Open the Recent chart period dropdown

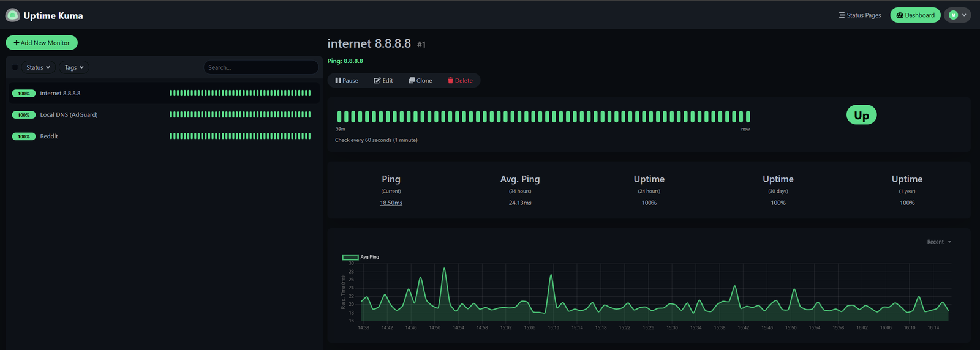point(939,242)
